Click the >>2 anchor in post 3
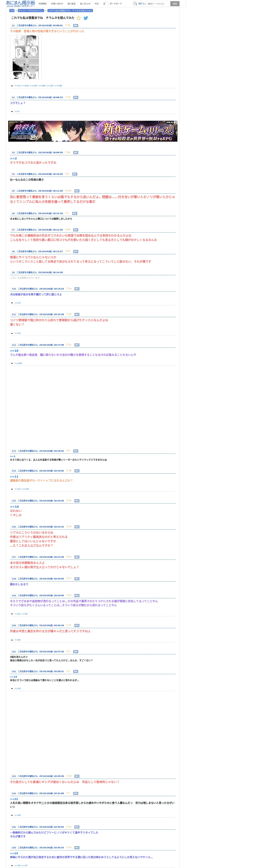The width and height of the screenshot is (262, 868). (x=13, y=158)
